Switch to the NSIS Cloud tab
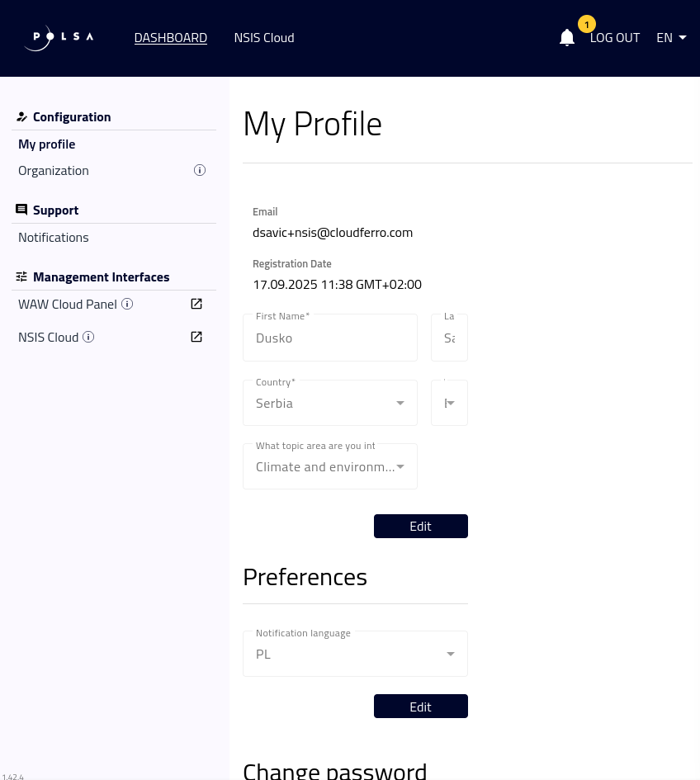700x780 pixels. point(264,37)
